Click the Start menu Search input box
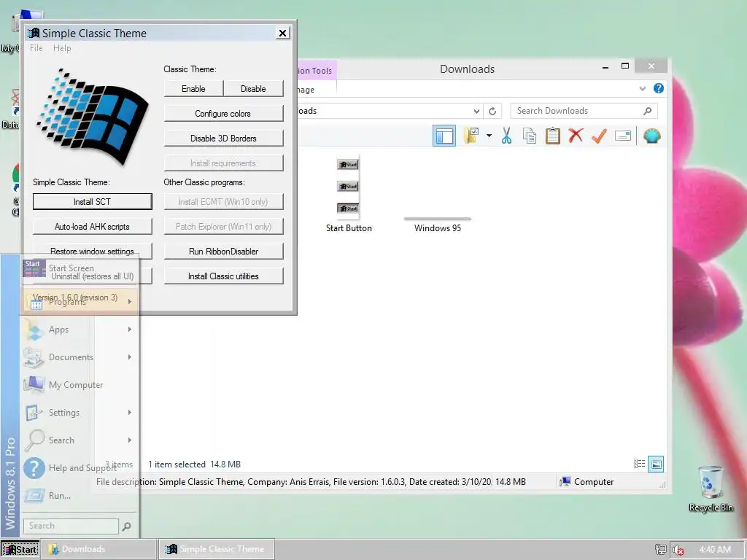The height and width of the screenshot is (560, 747). [x=71, y=526]
